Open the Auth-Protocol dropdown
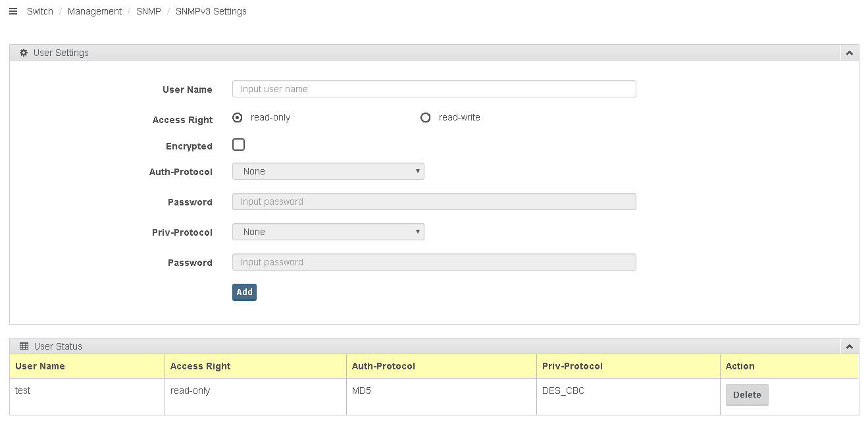Screen dimensions: 868x424 [x=328, y=171]
